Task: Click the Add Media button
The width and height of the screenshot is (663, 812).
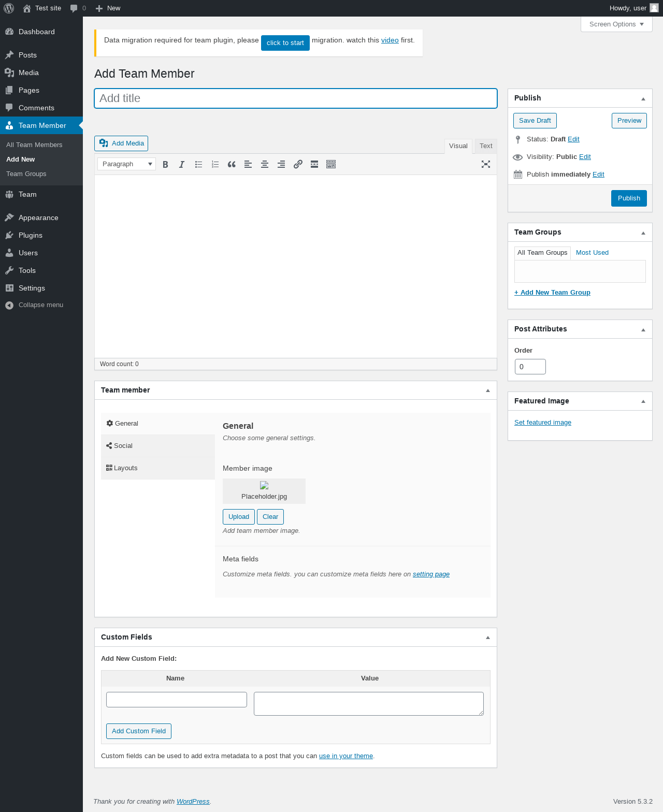Action: point(121,143)
